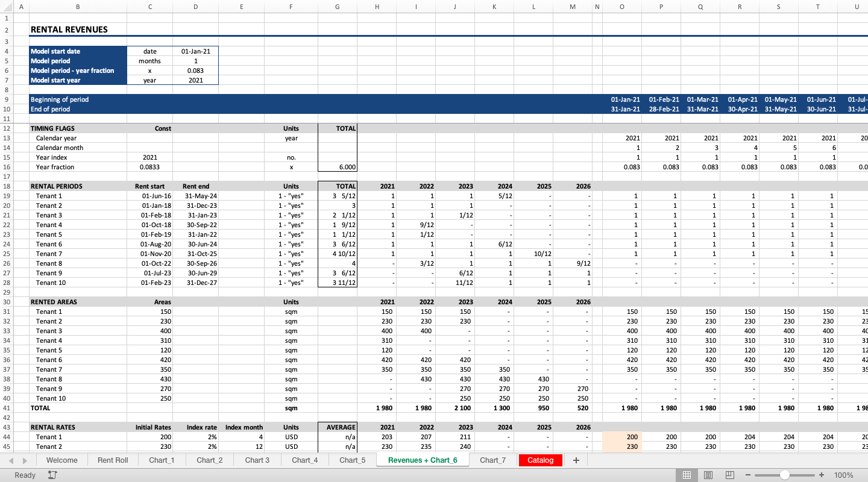This screenshot has height=482, width=868.
Task: Click the zoom out minus icon
Action: click(x=748, y=475)
